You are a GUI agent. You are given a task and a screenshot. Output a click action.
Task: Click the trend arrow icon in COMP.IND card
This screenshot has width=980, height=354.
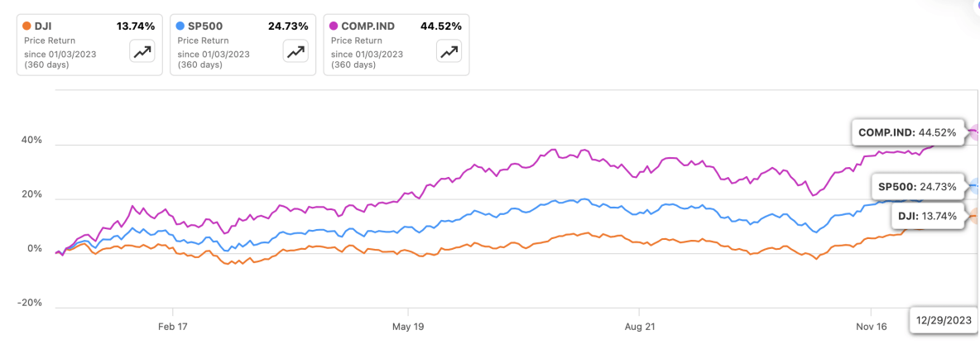click(449, 52)
